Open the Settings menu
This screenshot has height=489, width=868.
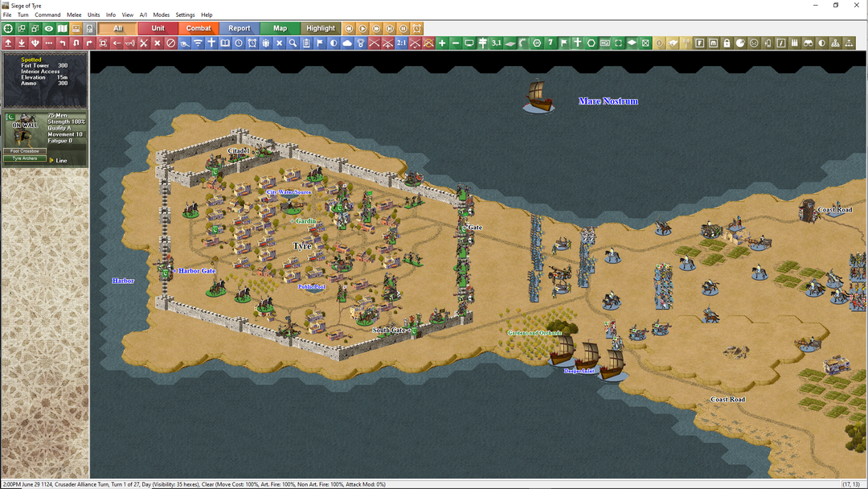185,15
